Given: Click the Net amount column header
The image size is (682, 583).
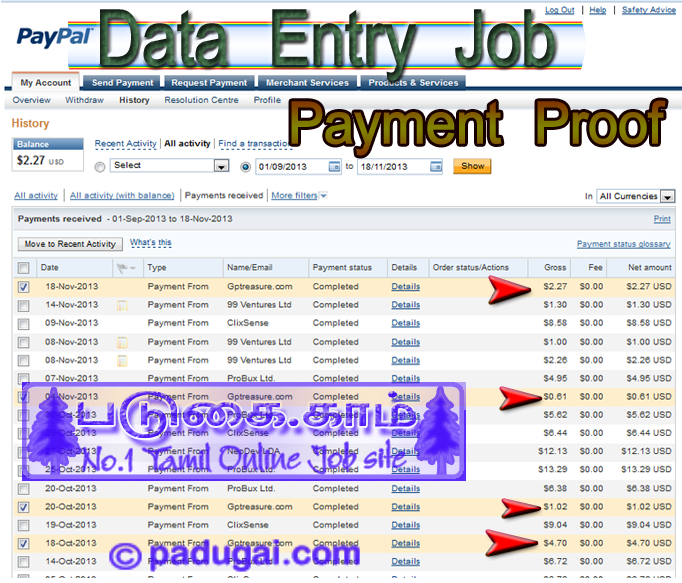Looking at the screenshot, I should (650, 268).
